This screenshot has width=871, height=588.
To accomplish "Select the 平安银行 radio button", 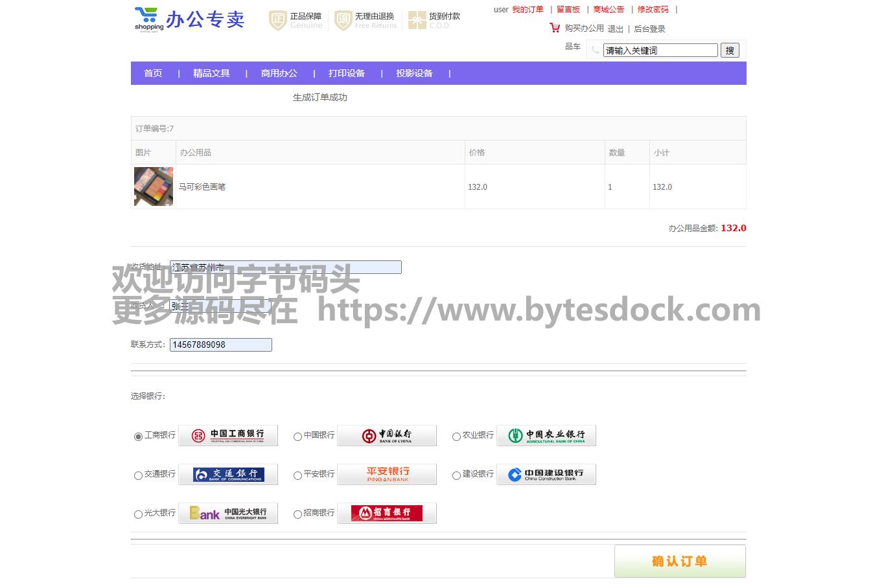I will coord(297,475).
